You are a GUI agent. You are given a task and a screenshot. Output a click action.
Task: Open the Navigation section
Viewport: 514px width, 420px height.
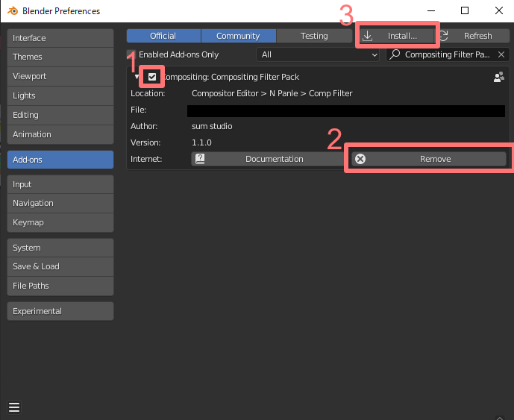[x=60, y=203]
